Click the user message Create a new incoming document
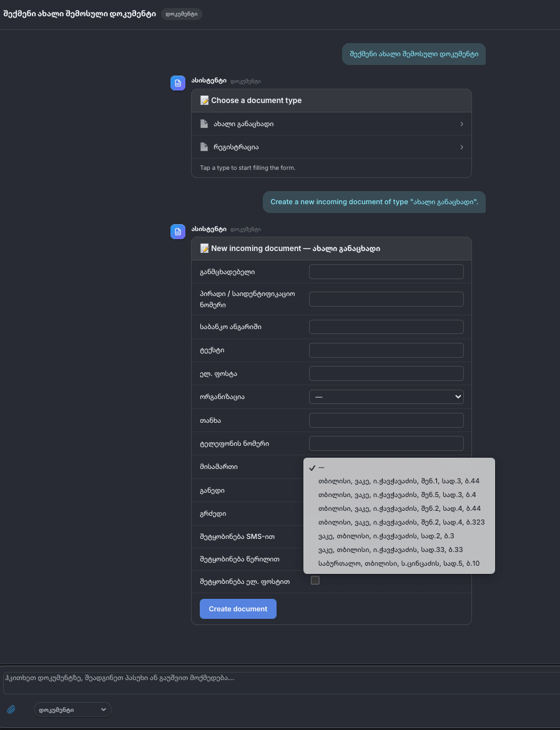The height and width of the screenshot is (730, 560). click(374, 202)
